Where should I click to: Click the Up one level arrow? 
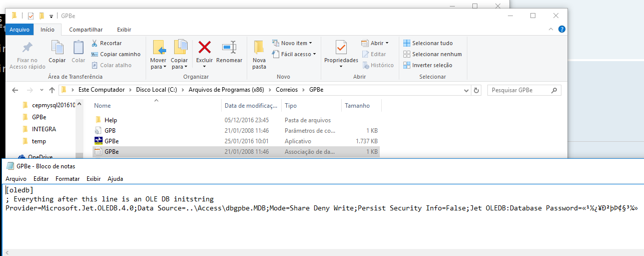pos(52,91)
